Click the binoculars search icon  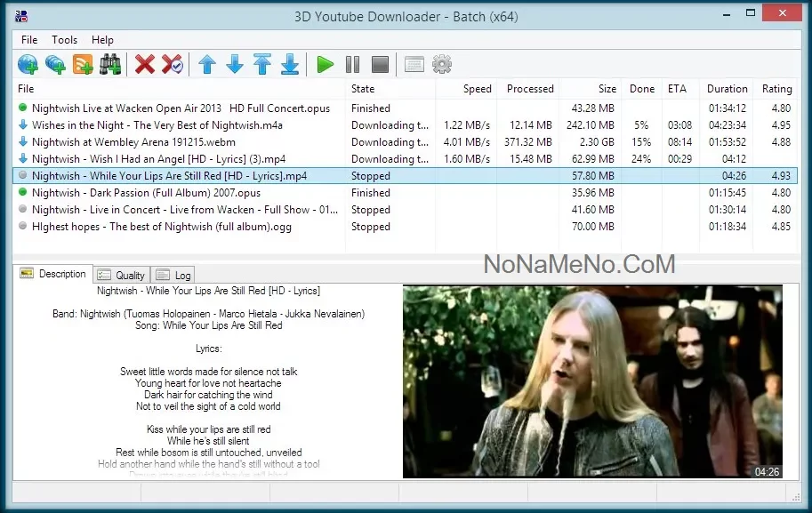click(x=110, y=64)
